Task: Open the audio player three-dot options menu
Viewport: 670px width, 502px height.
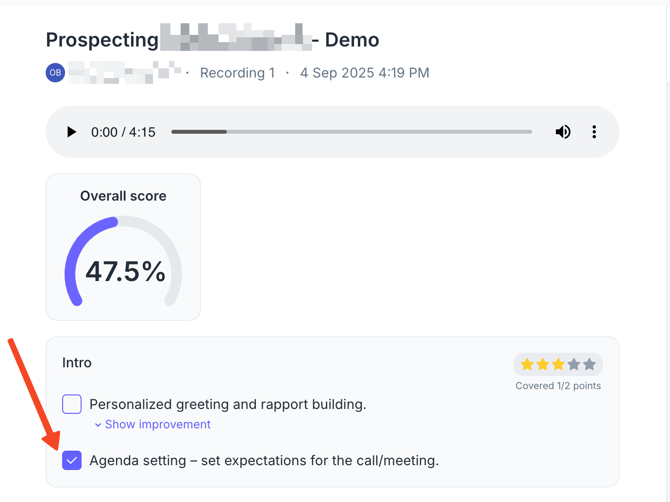Action: click(594, 132)
